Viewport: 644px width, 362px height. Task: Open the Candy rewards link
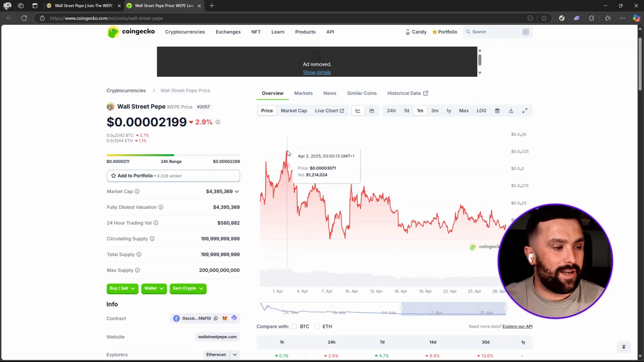416,32
